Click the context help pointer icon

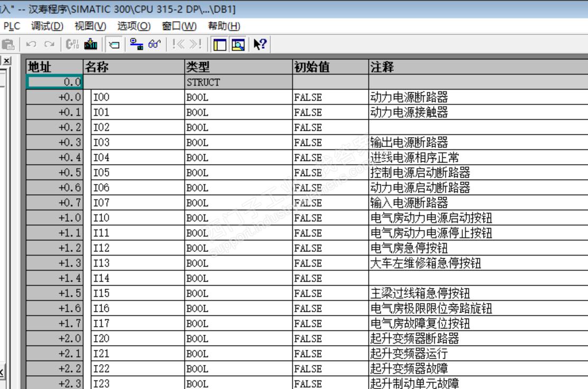[260, 44]
